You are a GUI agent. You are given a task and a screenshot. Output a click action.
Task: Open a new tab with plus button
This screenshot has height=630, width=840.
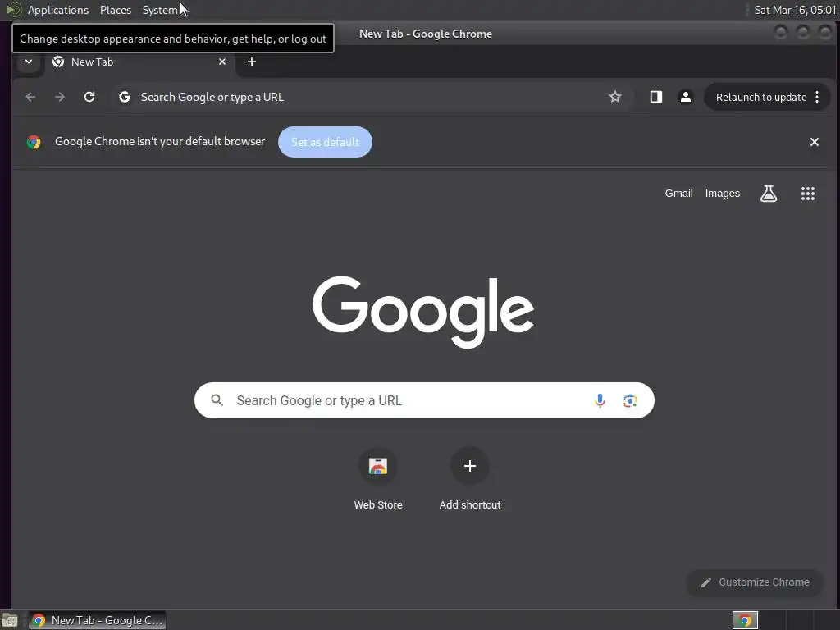pos(251,62)
